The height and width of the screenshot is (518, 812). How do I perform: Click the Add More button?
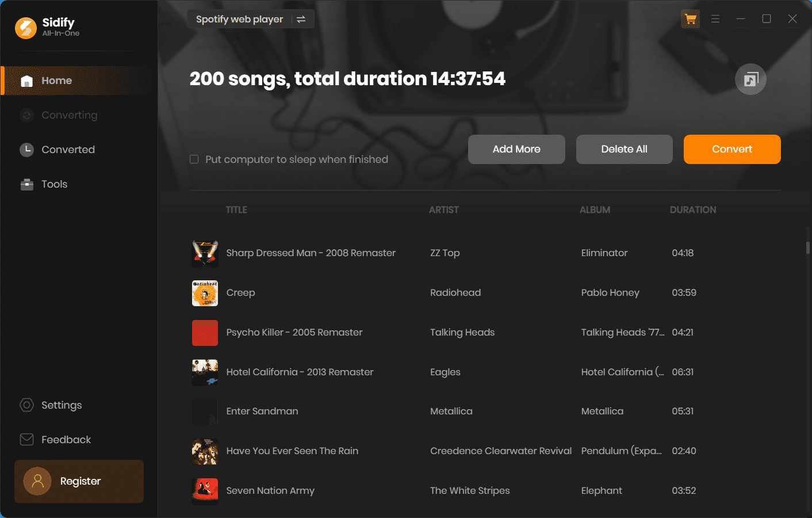coord(516,149)
